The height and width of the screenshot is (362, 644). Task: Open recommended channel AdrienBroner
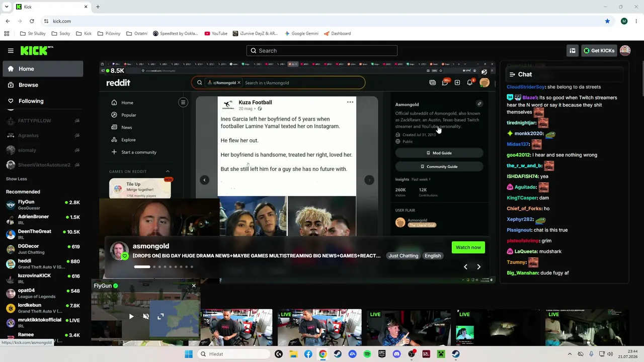(43, 220)
